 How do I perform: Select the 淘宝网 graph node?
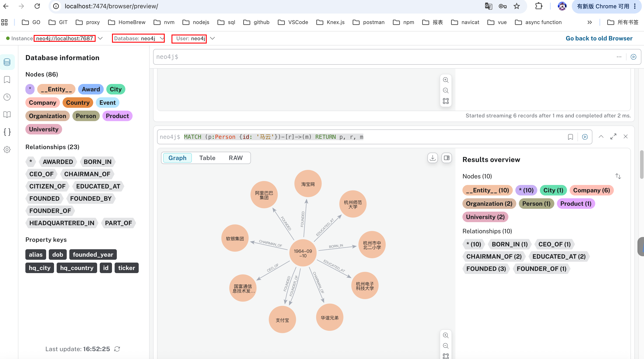point(308,184)
